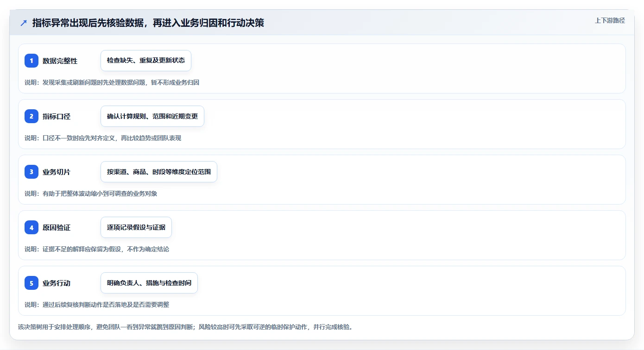Image resolution: width=644 pixels, height=350 pixels.
Task: Select the 指标口径 step title
Action: tap(57, 116)
